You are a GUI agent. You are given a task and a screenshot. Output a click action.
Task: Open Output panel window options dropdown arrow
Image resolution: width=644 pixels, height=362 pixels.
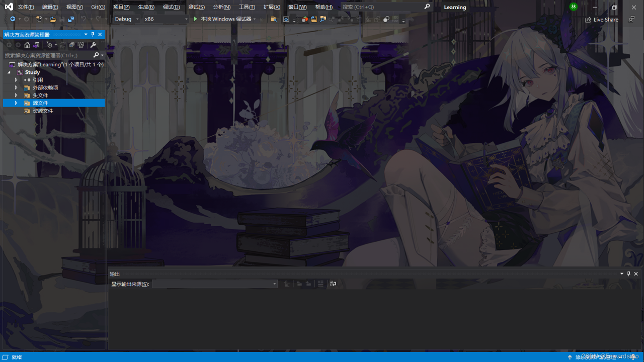[x=622, y=274]
